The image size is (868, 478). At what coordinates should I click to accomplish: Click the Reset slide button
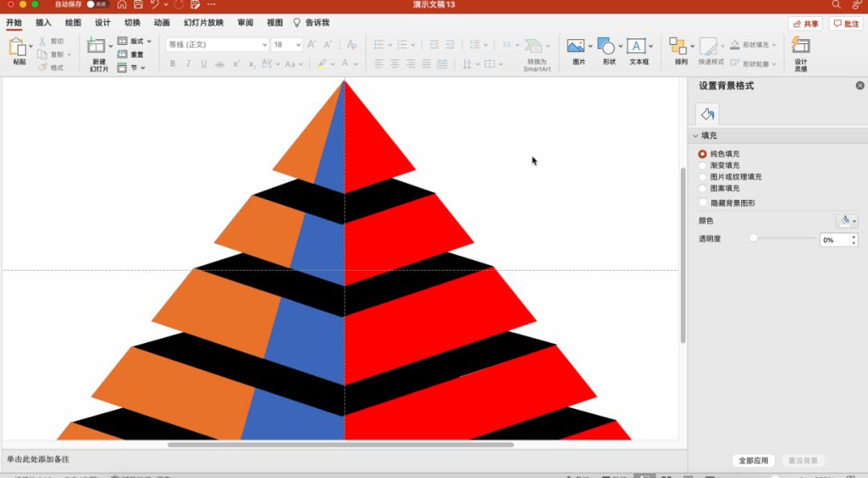[803, 460]
